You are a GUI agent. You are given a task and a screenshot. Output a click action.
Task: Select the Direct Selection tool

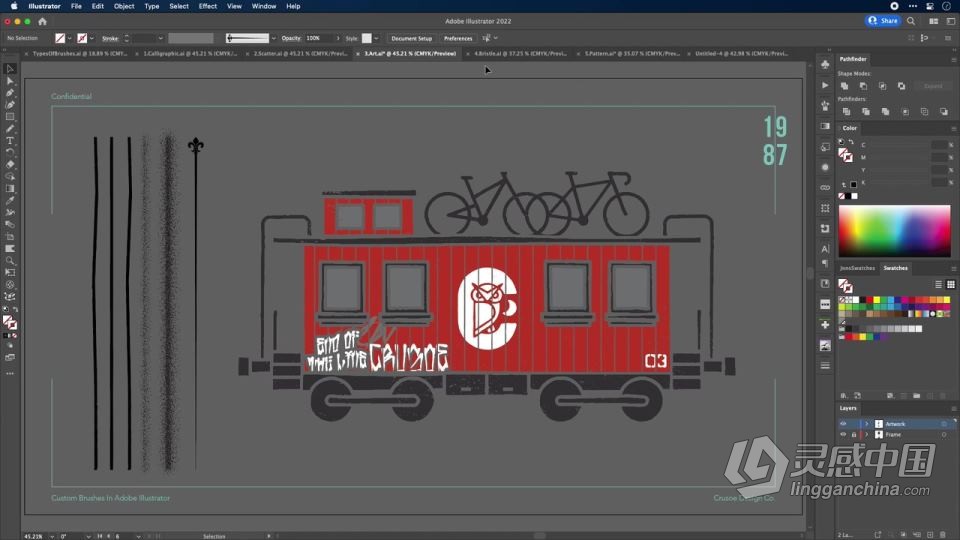point(10,81)
